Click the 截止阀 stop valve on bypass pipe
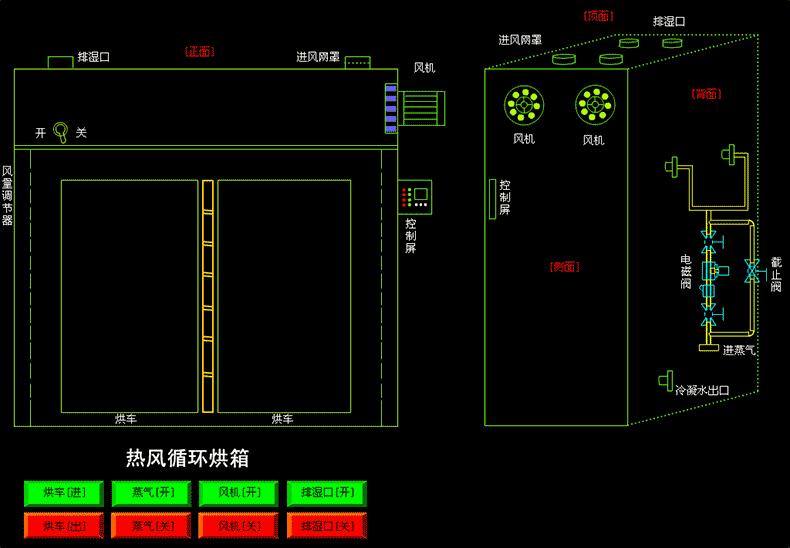 pyautogui.click(x=752, y=271)
